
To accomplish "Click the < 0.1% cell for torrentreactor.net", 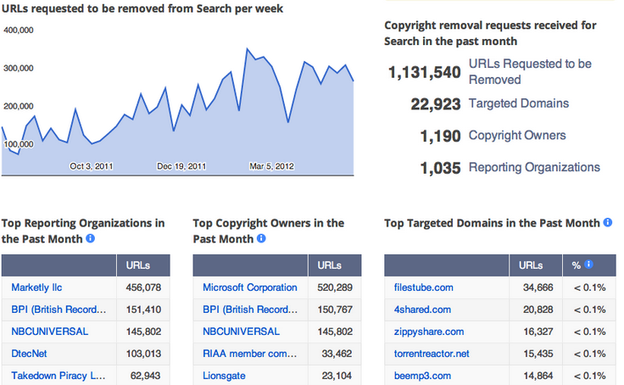I will (x=589, y=354).
